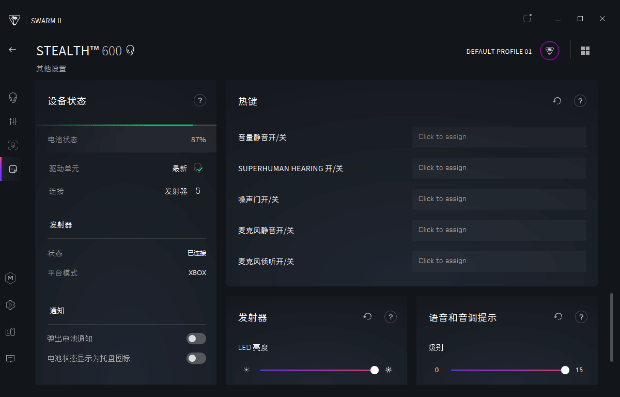This screenshot has width=620, height=397.
Task: Maximize the Swarm II window
Action: pos(580,19)
